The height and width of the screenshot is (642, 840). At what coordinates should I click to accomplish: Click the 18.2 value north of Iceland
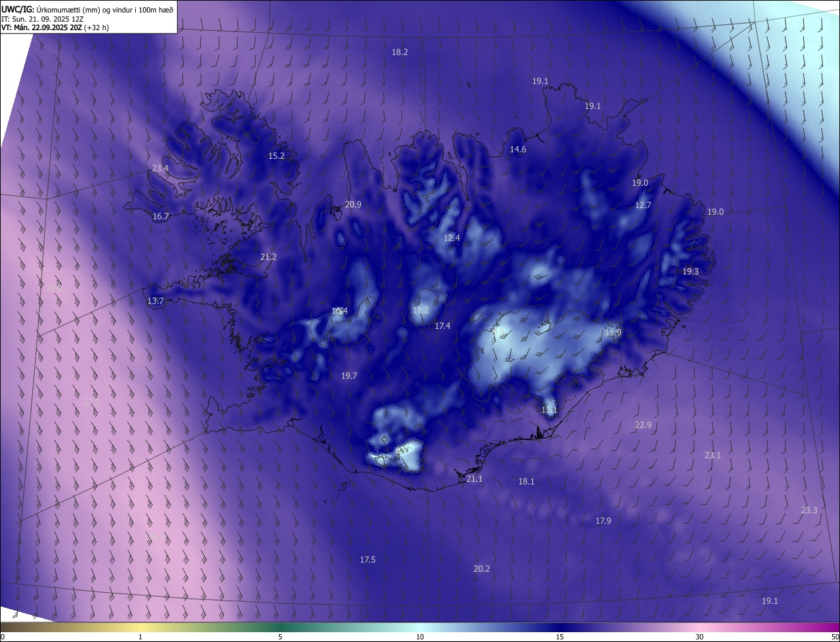400,52
